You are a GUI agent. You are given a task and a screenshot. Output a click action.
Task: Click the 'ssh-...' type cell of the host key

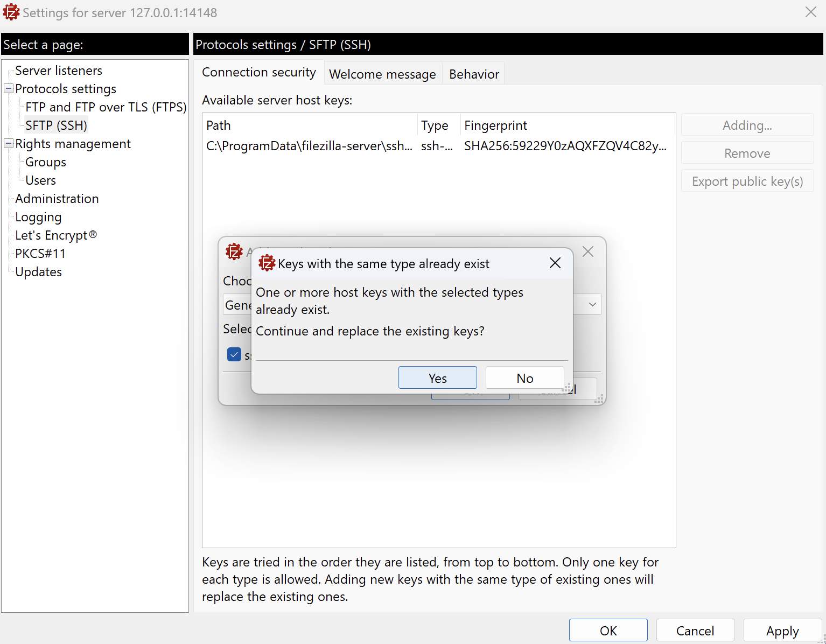[437, 146]
